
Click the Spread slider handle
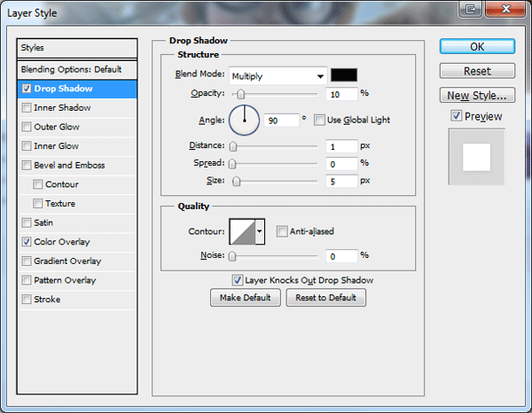pos(232,164)
